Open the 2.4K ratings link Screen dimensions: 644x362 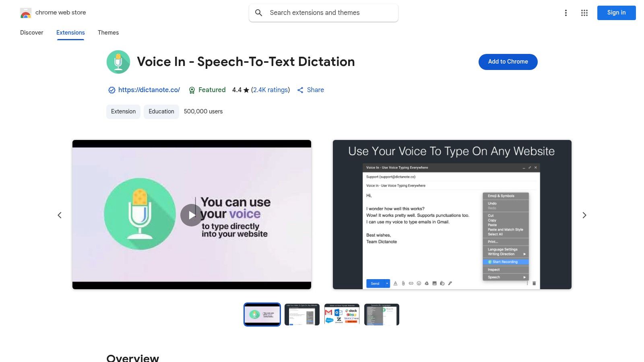coord(271,90)
